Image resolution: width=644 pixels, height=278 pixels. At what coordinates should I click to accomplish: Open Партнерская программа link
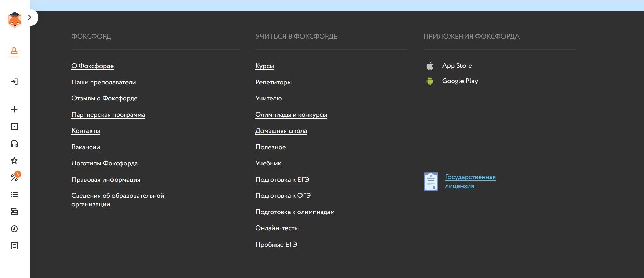[108, 115]
